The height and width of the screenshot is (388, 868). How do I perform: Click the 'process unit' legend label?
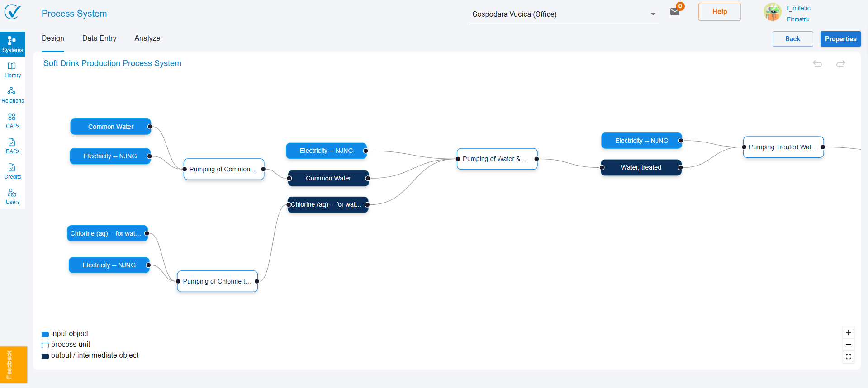click(x=71, y=345)
